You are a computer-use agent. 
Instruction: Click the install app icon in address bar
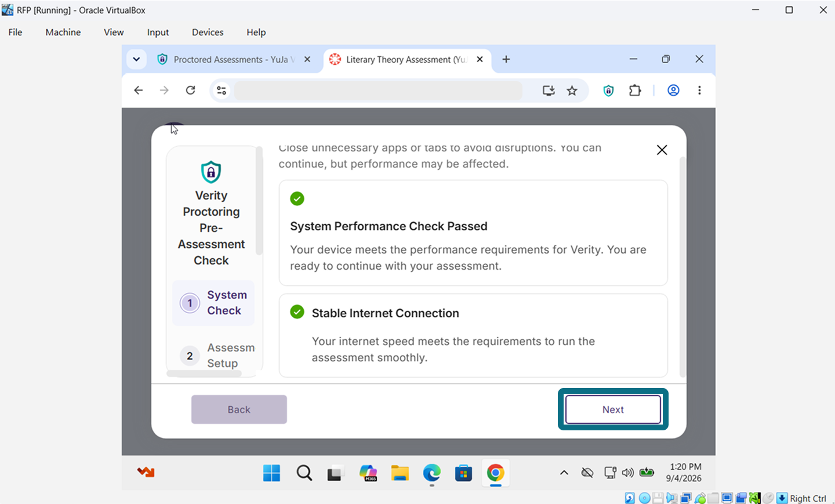[549, 90]
